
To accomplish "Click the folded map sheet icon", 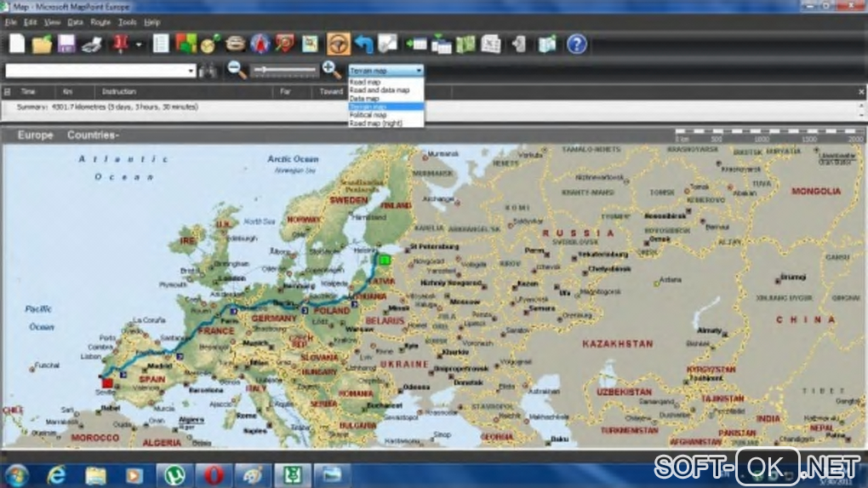I will (547, 43).
